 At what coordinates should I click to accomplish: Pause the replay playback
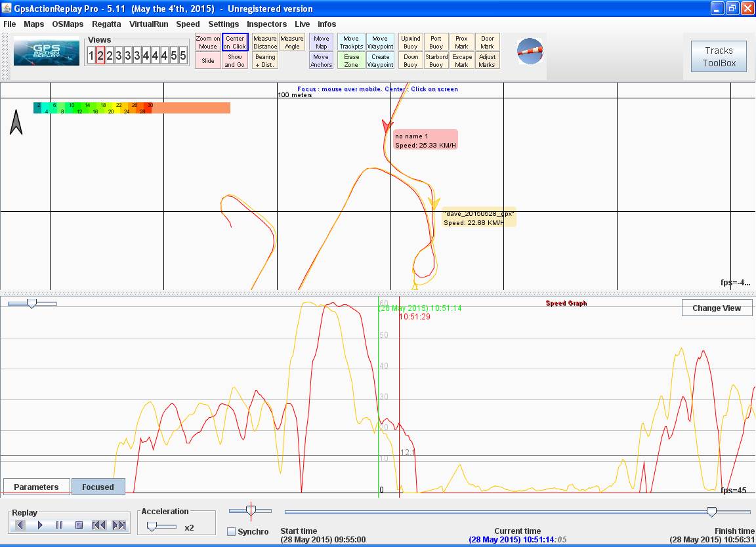pyautogui.click(x=59, y=525)
